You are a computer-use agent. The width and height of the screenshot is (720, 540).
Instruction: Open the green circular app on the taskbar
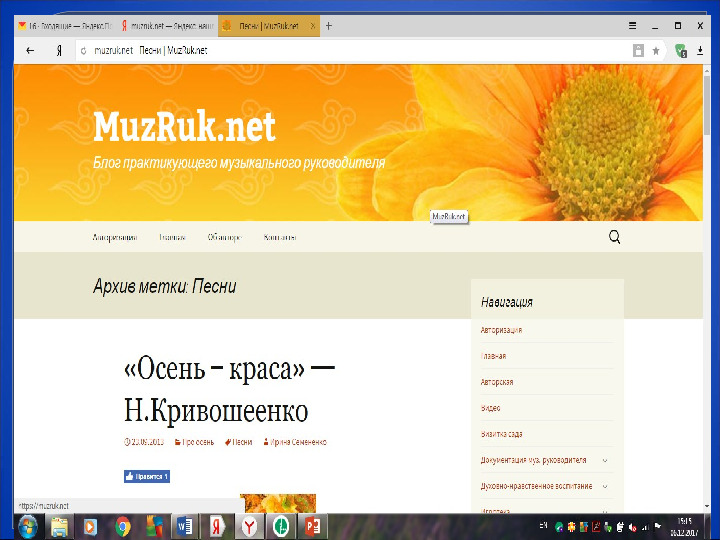pos(281,526)
